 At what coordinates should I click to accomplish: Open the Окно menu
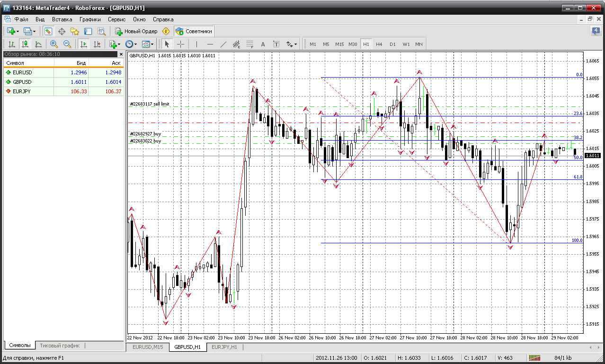tap(139, 19)
